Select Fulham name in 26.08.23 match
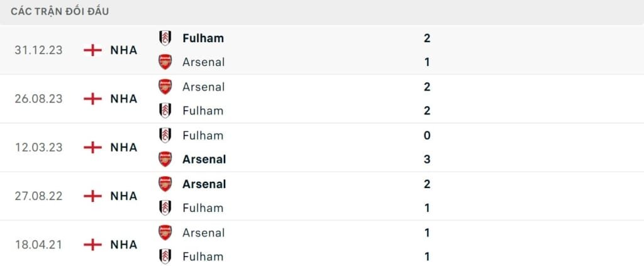 coord(203,111)
